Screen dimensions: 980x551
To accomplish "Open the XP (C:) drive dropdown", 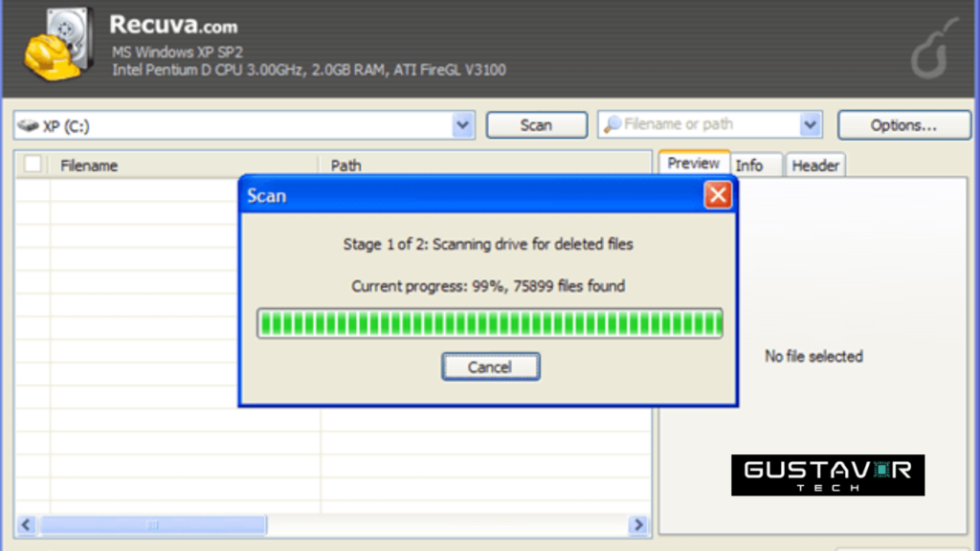I will 462,125.
